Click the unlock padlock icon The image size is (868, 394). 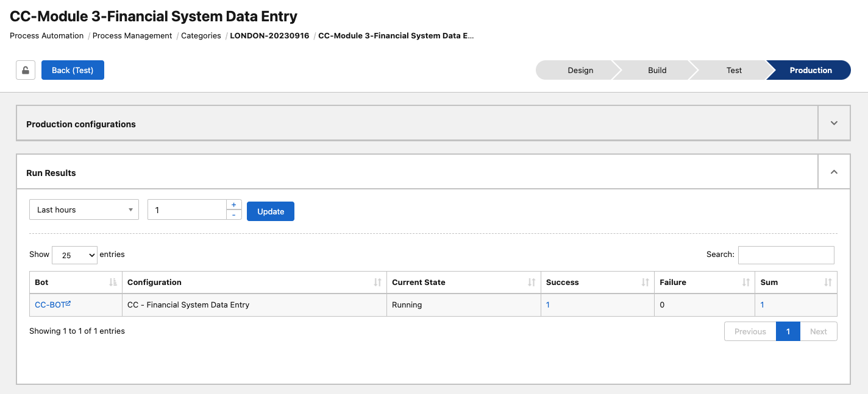click(26, 70)
